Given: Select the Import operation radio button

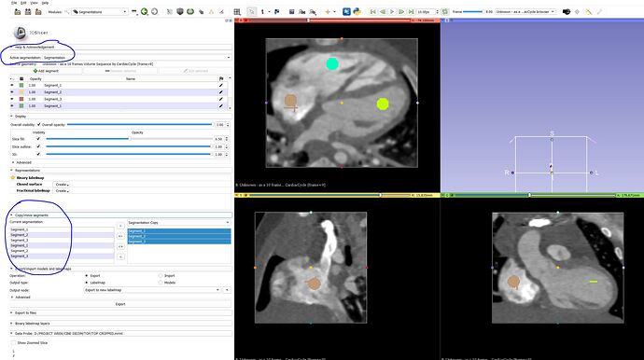Looking at the screenshot, I should coord(161,275).
